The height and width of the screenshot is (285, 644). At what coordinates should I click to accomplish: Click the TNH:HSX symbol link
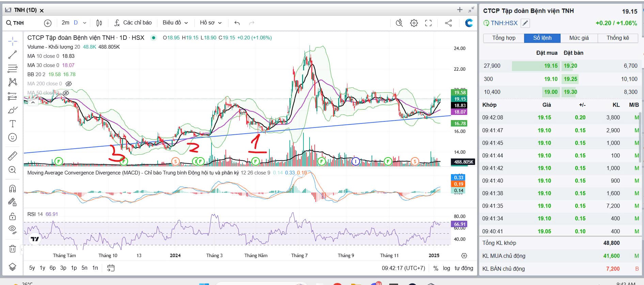coord(504,23)
